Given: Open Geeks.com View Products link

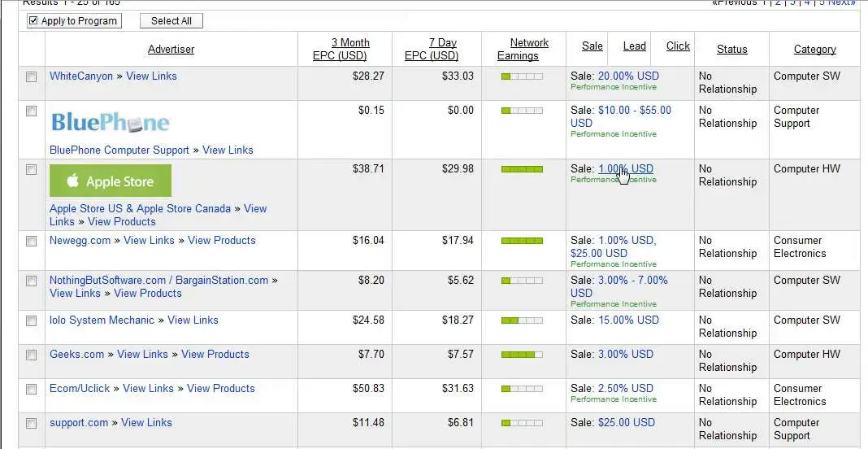Looking at the screenshot, I should pyautogui.click(x=215, y=354).
